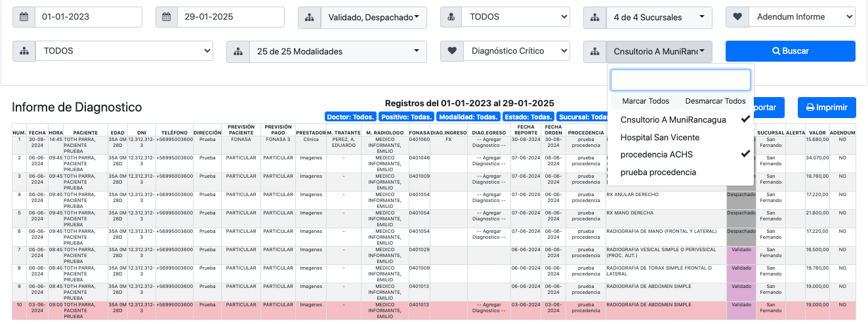Click the Modalidad: Todas. filter badge
This screenshot has height=326, width=868.
pos(468,117)
